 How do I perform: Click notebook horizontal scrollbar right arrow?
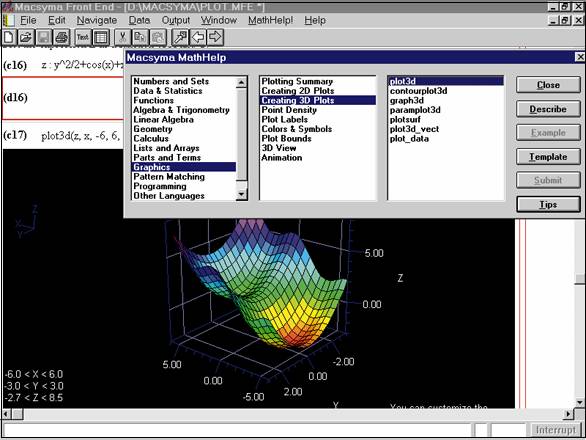[x=568, y=414]
